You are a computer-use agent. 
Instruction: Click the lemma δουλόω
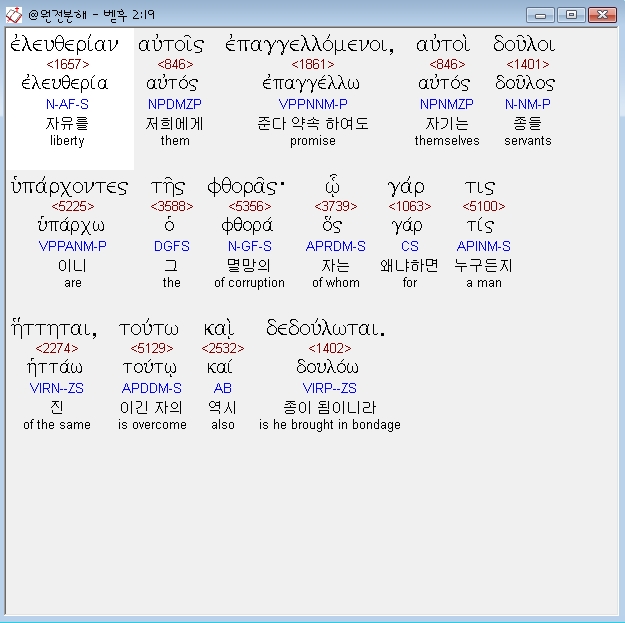coord(327,367)
